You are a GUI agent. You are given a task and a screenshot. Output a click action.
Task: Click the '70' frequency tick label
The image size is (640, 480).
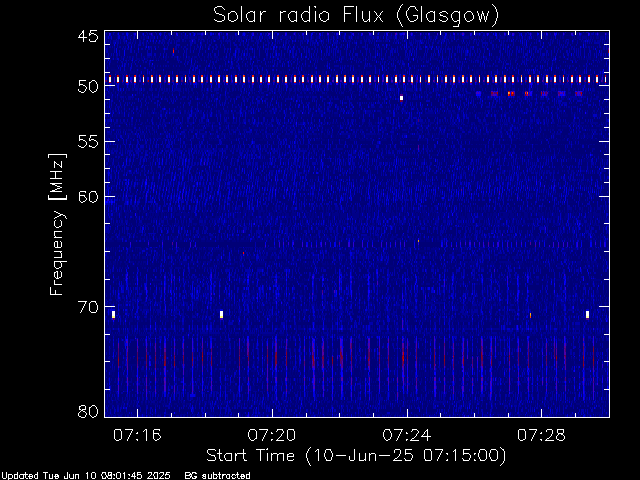(x=88, y=307)
